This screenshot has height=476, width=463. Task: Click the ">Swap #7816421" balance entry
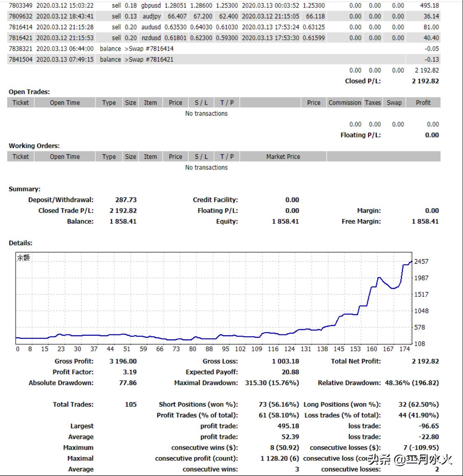tap(149, 59)
